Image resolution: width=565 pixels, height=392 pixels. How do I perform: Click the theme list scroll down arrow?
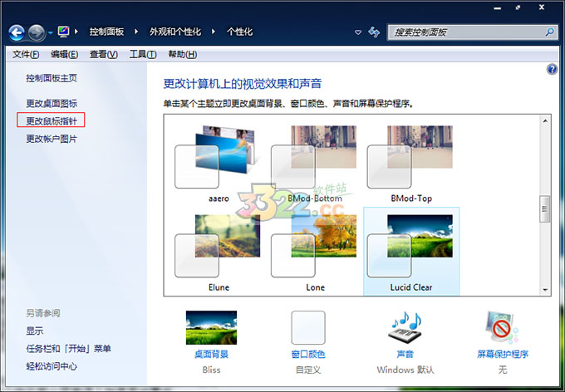(545, 290)
